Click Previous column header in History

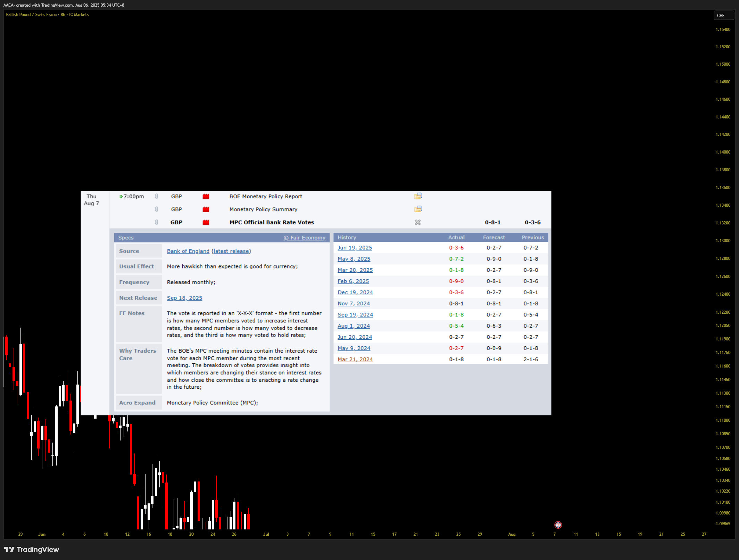tap(533, 237)
